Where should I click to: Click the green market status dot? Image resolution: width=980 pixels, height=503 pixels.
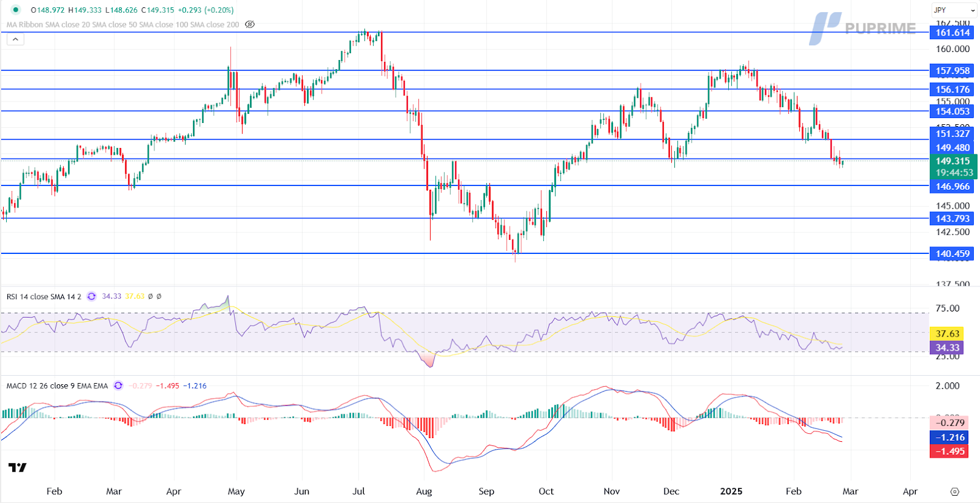pyautogui.click(x=15, y=10)
